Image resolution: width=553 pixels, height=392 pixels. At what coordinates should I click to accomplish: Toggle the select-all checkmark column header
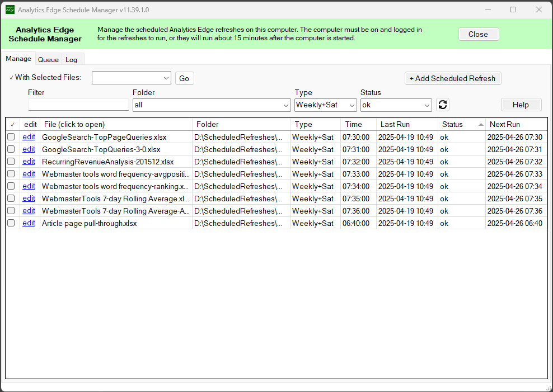click(x=13, y=124)
